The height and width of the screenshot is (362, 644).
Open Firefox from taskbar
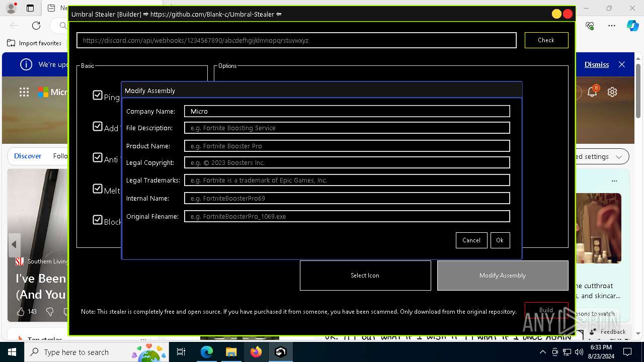[x=256, y=352]
